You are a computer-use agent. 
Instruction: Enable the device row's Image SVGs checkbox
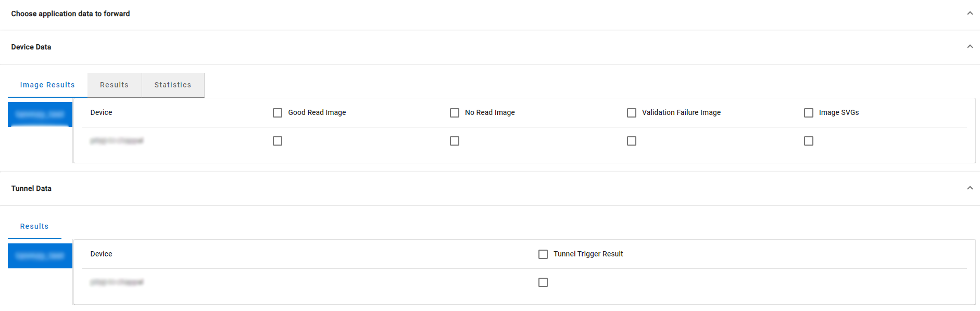coord(809,141)
